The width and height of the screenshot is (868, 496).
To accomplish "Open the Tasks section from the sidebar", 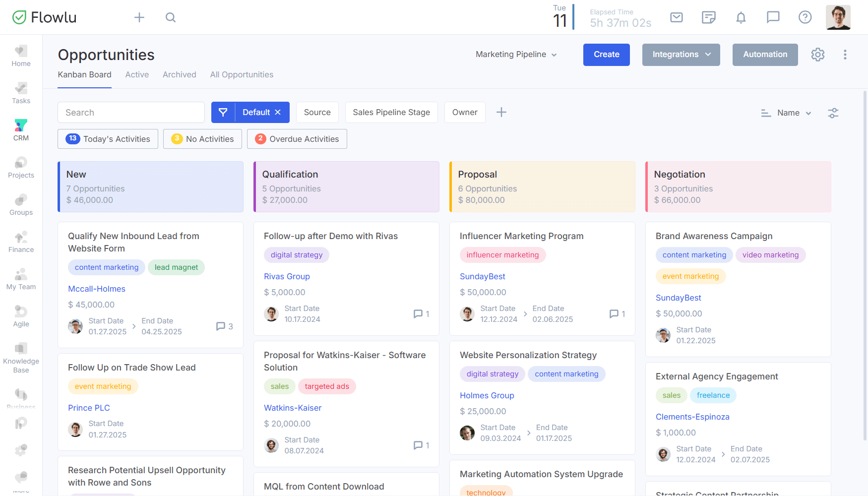I will [20, 93].
